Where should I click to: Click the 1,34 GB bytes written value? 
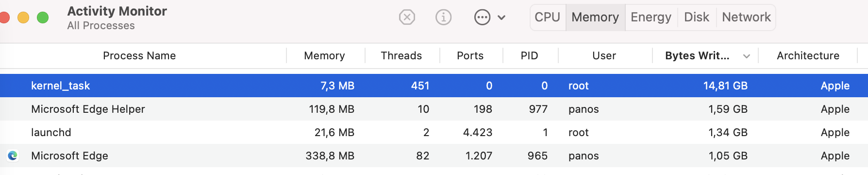pyautogui.click(x=728, y=132)
